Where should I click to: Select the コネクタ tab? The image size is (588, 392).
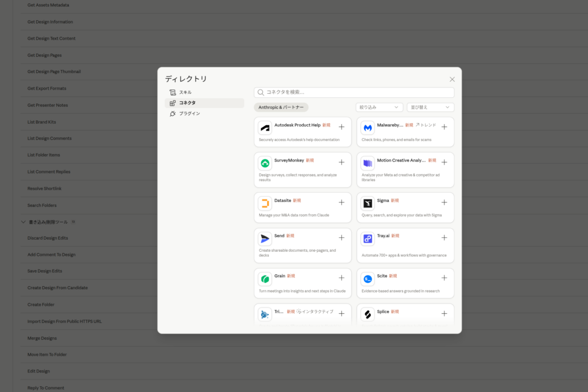click(x=204, y=103)
